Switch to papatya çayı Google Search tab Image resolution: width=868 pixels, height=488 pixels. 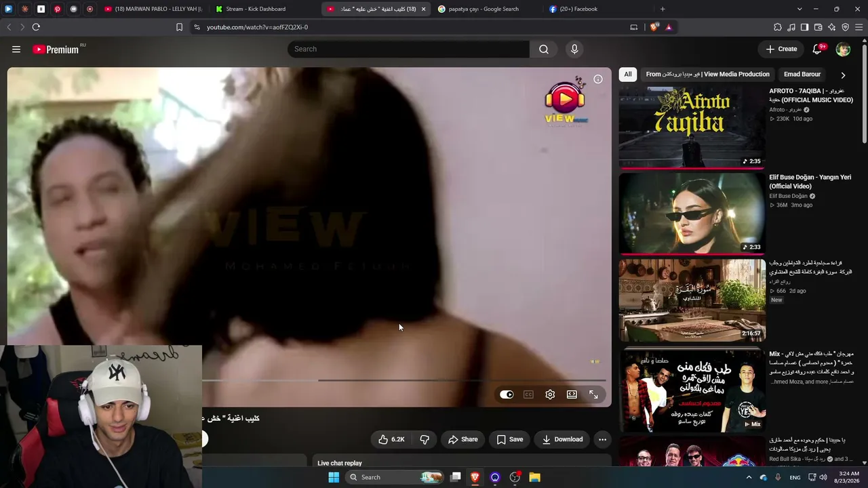[x=487, y=9]
